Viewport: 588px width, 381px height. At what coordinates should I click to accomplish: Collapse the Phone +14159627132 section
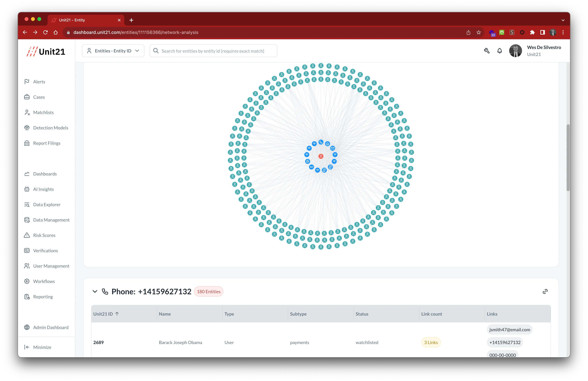pos(95,291)
